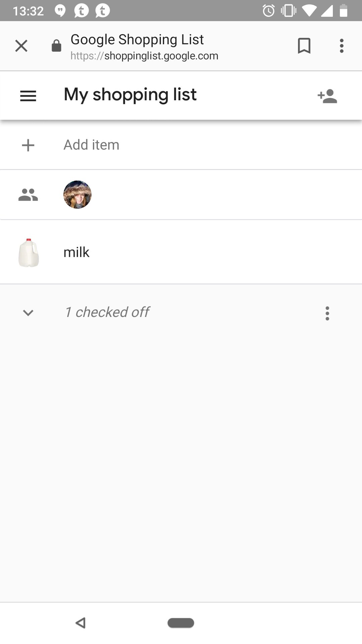Bookmark this page with the bookmark icon
Screen dimensions: 362x644
[x=304, y=46]
